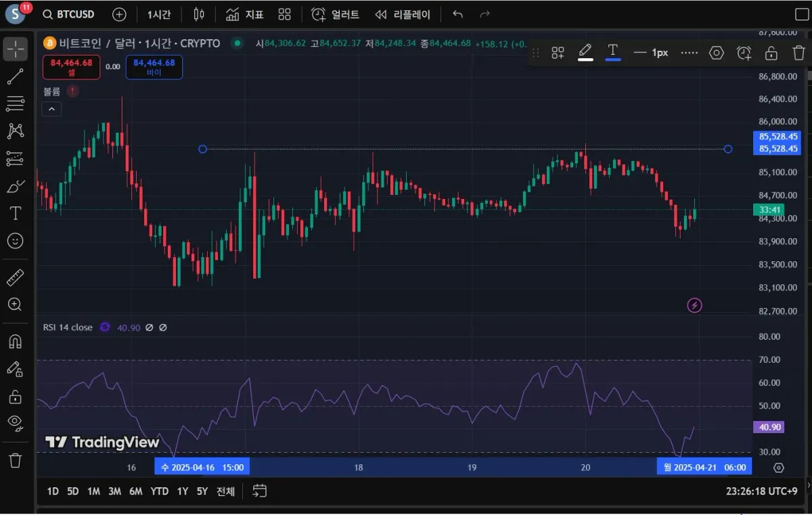Image resolution: width=812 pixels, height=515 pixels.
Task: Select the YTD time range
Action: click(160, 491)
